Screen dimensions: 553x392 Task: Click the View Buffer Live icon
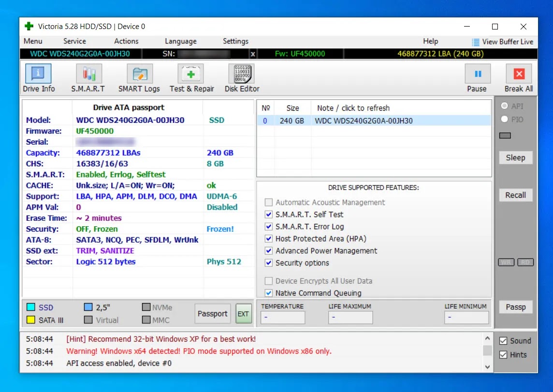475,42
